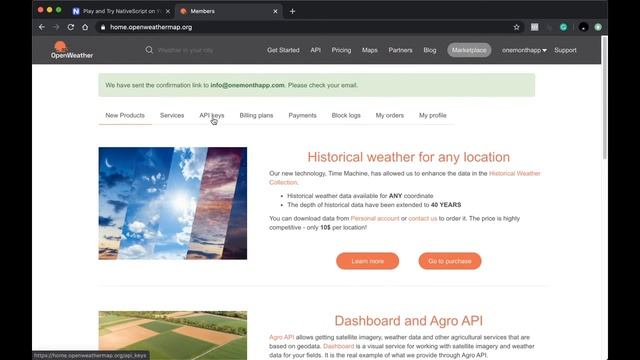The image size is (640, 360).
Task: Click the browser forward arrow
Action: pos(56,27)
